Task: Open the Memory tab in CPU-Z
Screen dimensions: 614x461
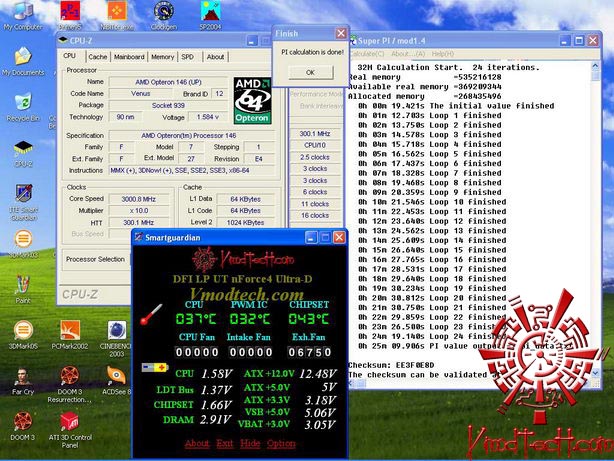Action: pyautogui.click(x=163, y=57)
